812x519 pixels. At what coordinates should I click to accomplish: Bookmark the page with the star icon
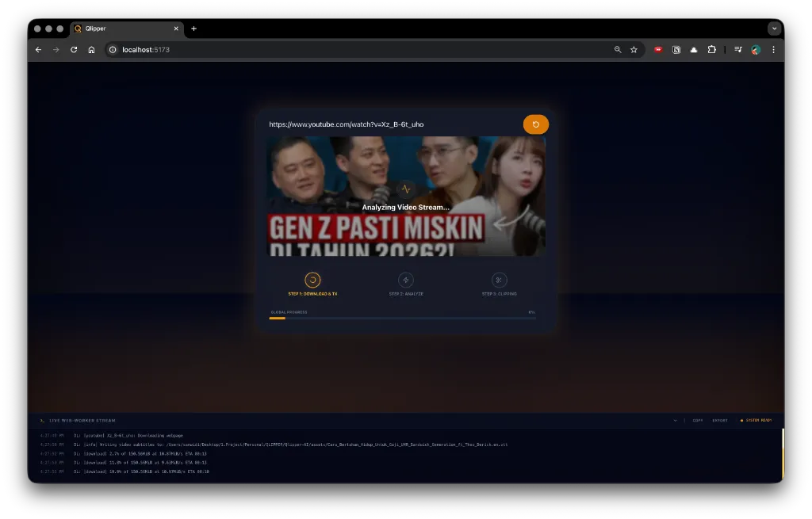pyautogui.click(x=634, y=49)
